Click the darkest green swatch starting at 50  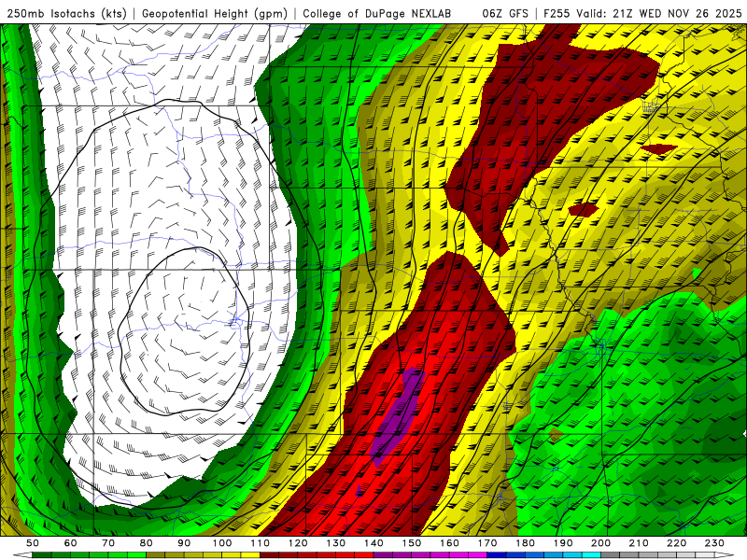pyautogui.click(x=42, y=554)
